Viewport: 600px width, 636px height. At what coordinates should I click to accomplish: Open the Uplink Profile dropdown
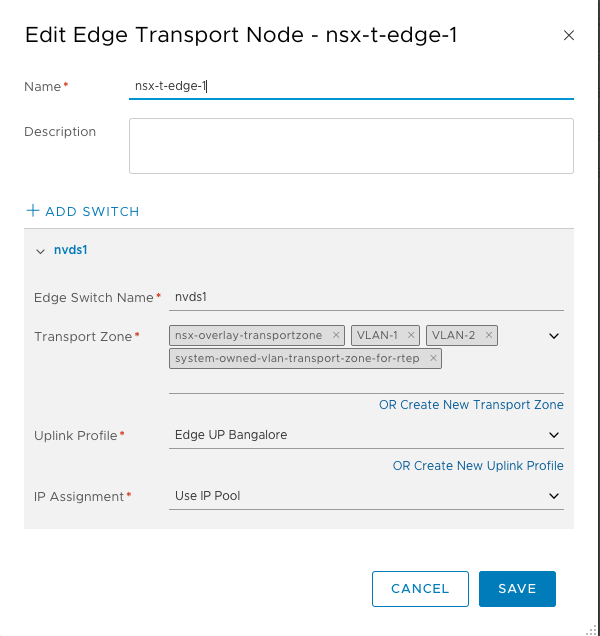[366, 435]
